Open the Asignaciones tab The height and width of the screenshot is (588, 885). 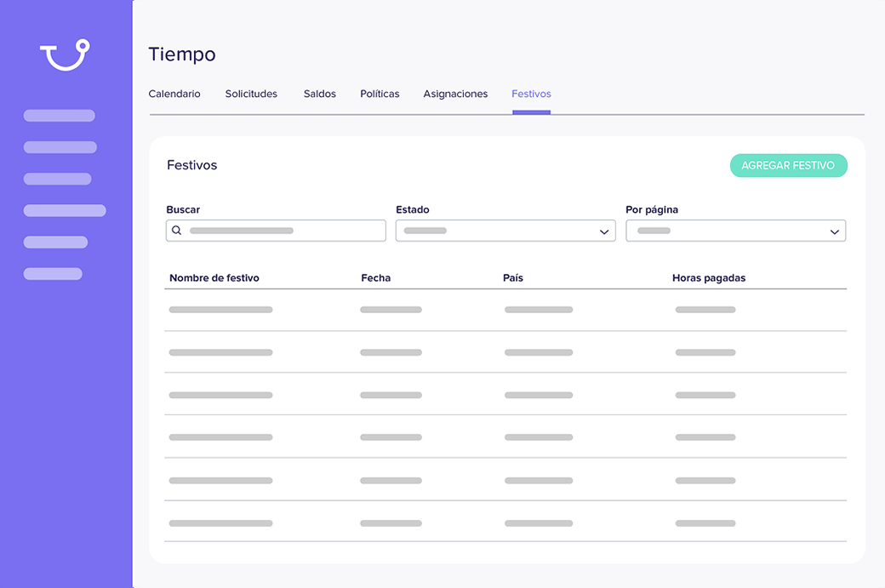tap(455, 94)
